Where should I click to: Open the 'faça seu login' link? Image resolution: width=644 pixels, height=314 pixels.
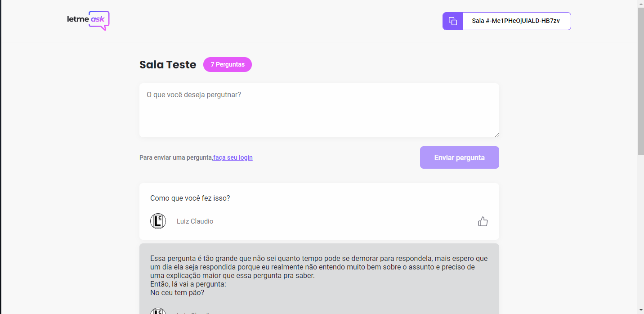(233, 157)
